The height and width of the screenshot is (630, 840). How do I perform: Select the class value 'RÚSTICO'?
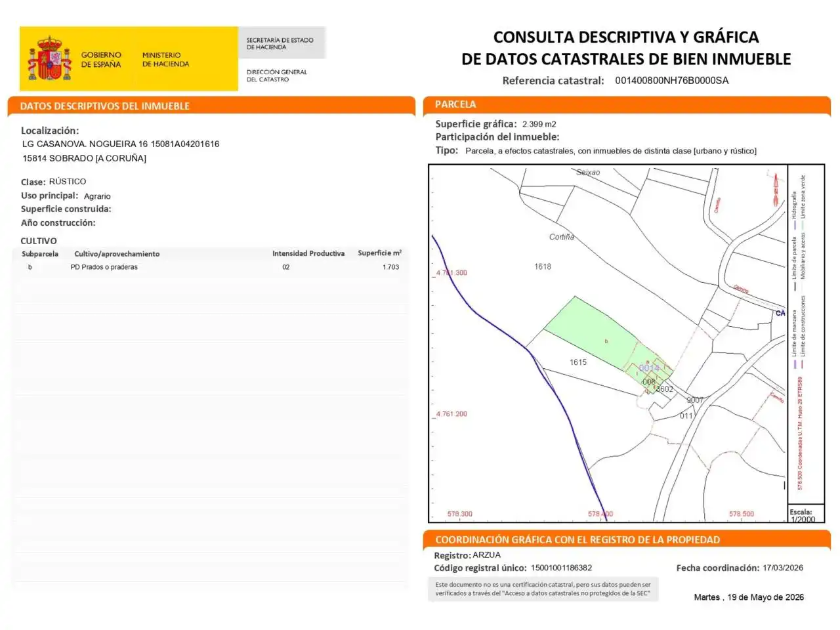(68, 181)
